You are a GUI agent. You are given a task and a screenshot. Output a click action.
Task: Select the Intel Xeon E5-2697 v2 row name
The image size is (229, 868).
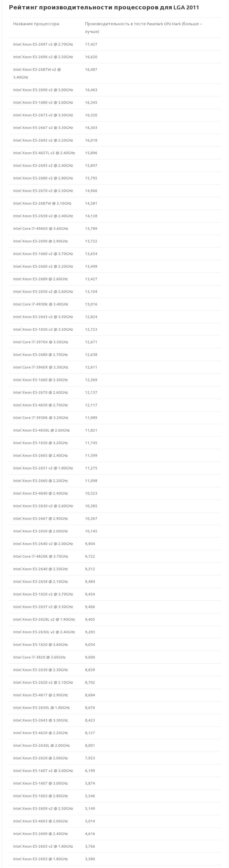43,45
